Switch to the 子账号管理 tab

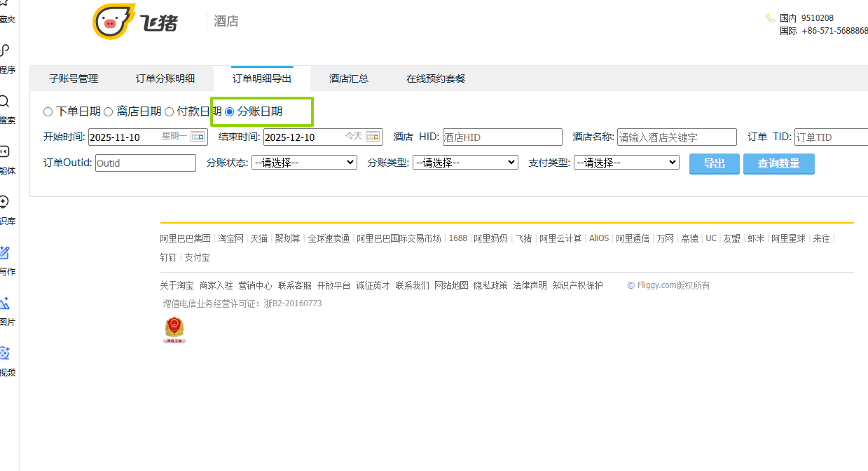(x=74, y=78)
